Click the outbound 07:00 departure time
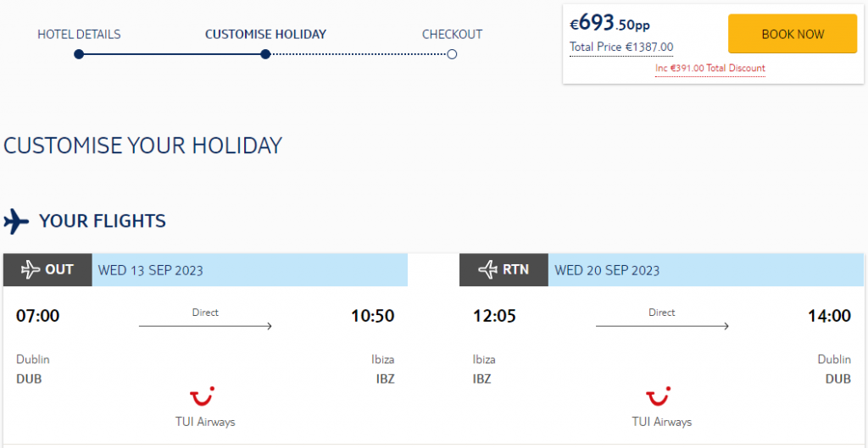868x448 pixels. coord(37,316)
